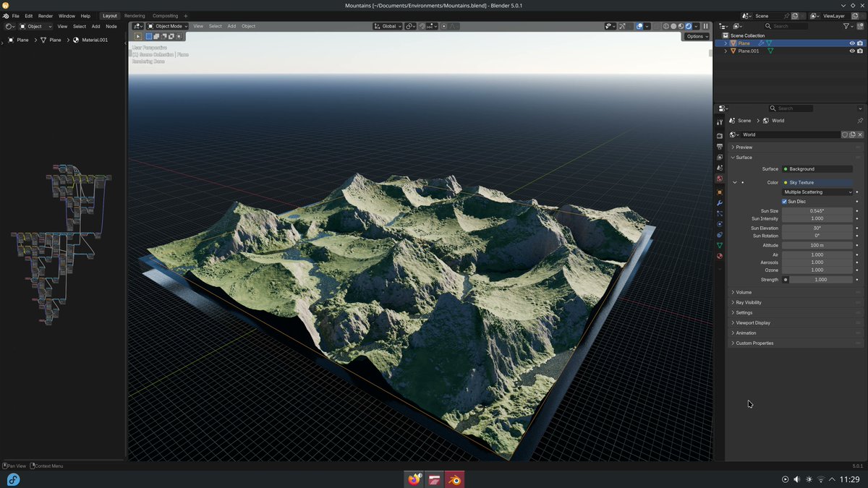
Task: Open the Physics properties tab
Action: [719, 224]
